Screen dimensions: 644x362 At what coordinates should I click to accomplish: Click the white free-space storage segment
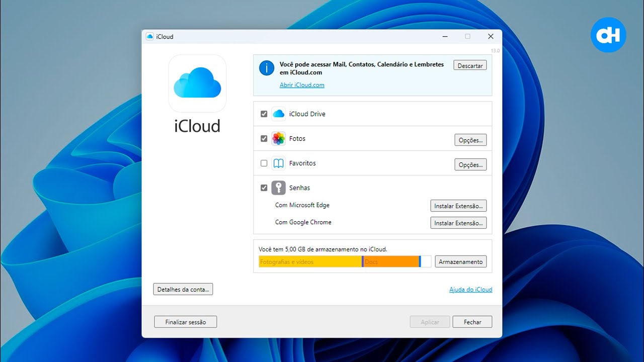point(426,261)
